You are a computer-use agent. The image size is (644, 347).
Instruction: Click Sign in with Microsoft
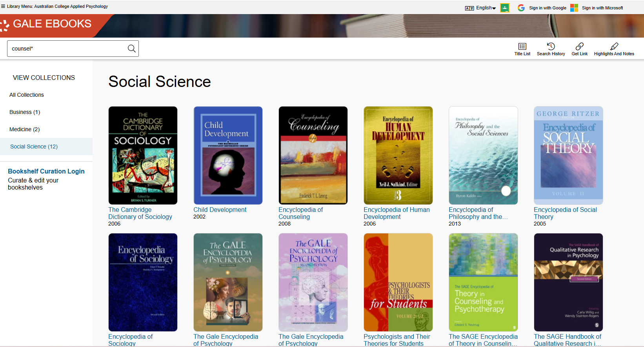(602, 8)
